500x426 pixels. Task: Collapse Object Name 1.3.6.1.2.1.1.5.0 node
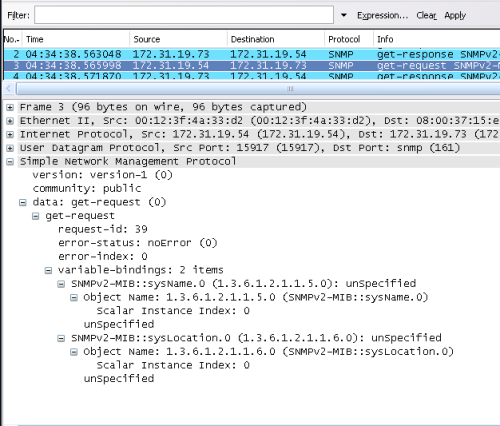(x=74, y=298)
